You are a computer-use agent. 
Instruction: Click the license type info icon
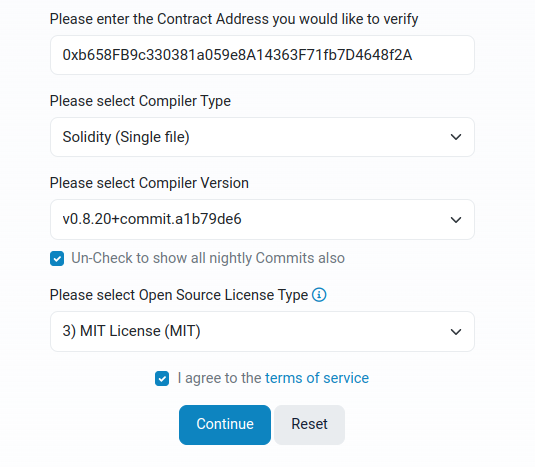pyautogui.click(x=319, y=295)
